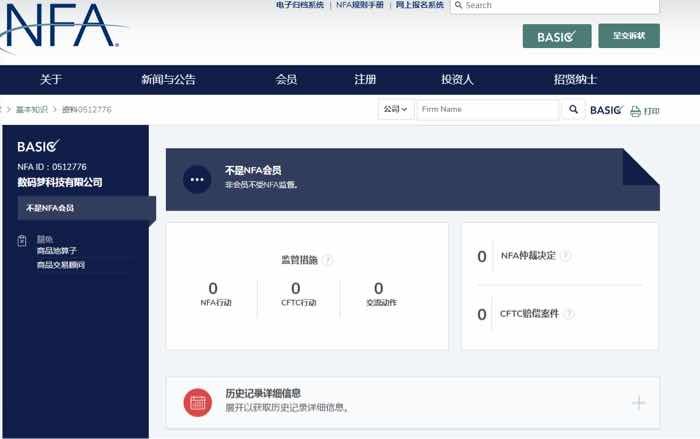The height and width of the screenshot is (439, 700).
Task: Click the 交易动作 zero count
Action: 379,288
